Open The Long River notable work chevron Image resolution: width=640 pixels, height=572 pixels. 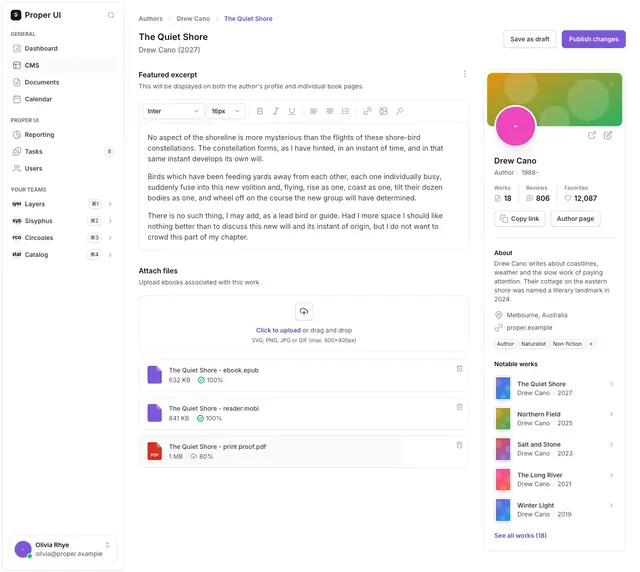(x=611, y=475)
